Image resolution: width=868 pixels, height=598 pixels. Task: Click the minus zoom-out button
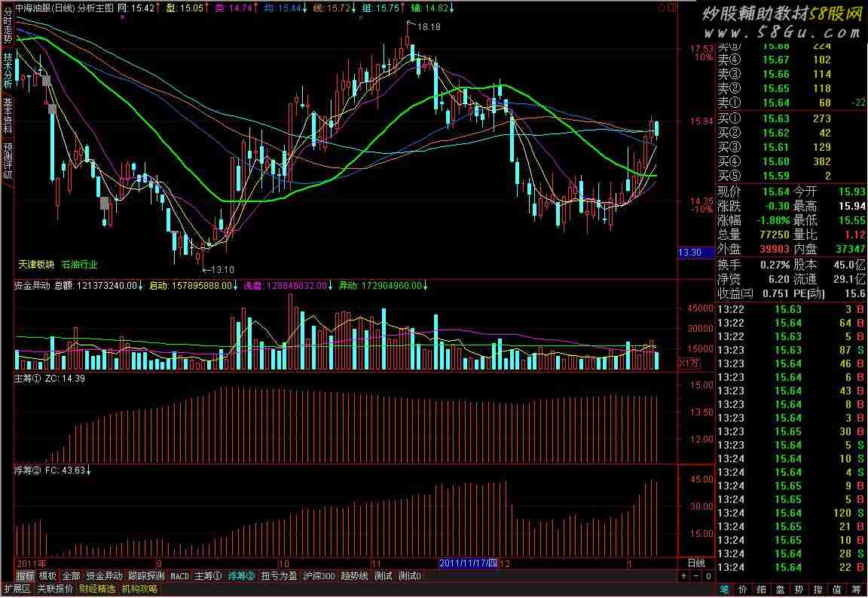pyautogui.click(x=696, y=576)
